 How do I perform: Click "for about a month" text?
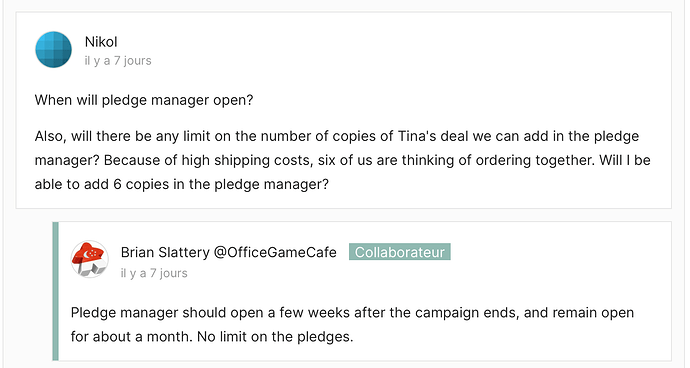coord(132,337)
